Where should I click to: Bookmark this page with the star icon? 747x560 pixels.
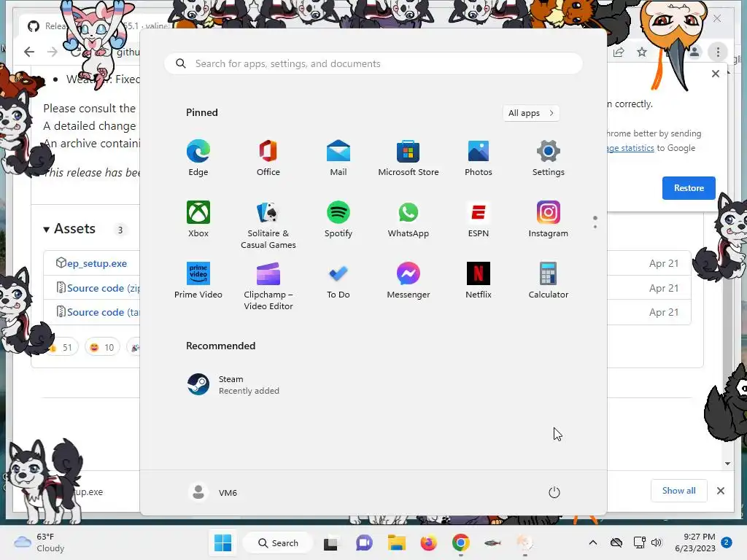click(642, 52)
